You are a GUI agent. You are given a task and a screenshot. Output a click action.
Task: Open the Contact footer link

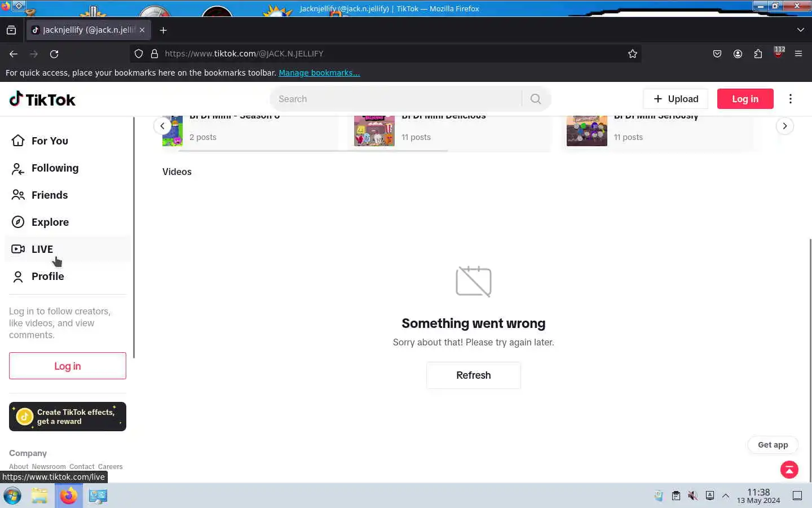click(x=82, y=467)
